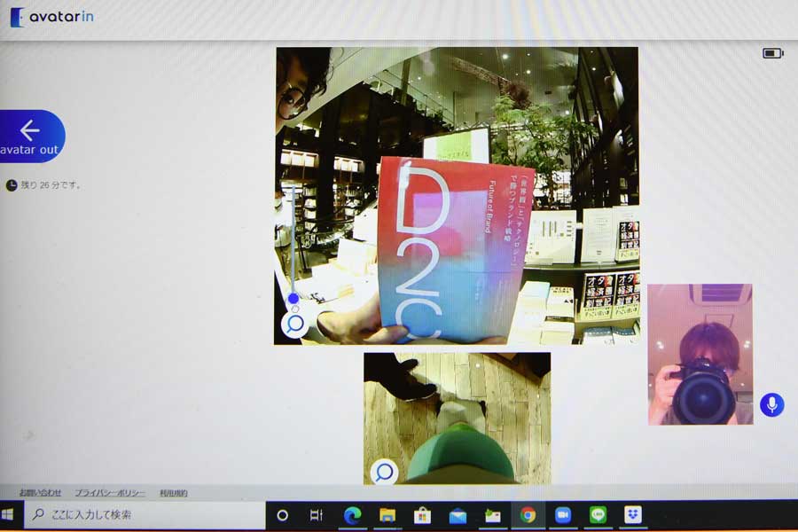
Task: Click the self-view webcam thumbnail
Action: [700, 355]
